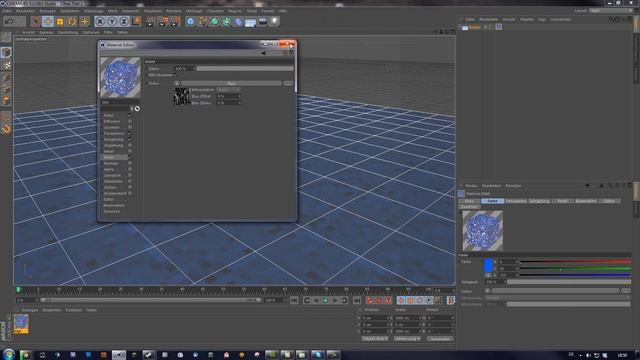Click the Stärke slider in Material Editor

(244, 69)
